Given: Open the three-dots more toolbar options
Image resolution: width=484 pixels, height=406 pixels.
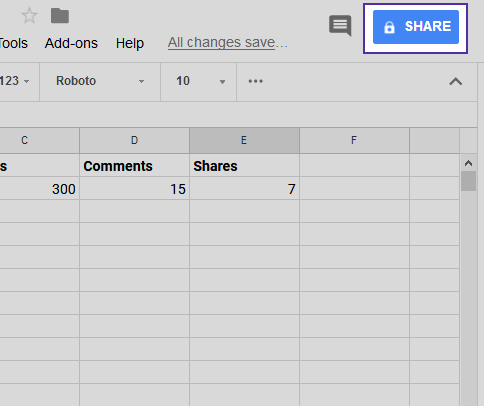Looking at the screenshot, I should pos(256,81).
